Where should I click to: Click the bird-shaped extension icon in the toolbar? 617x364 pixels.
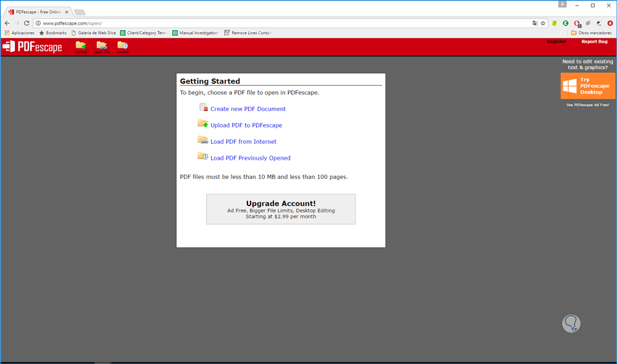pyautogui.click(x=599, y=23)
